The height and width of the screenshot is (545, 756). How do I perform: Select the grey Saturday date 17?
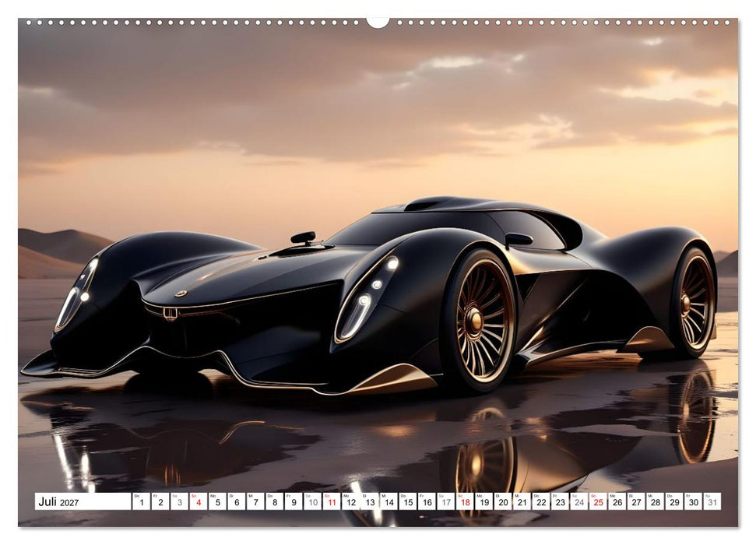[x=446, y=501]
